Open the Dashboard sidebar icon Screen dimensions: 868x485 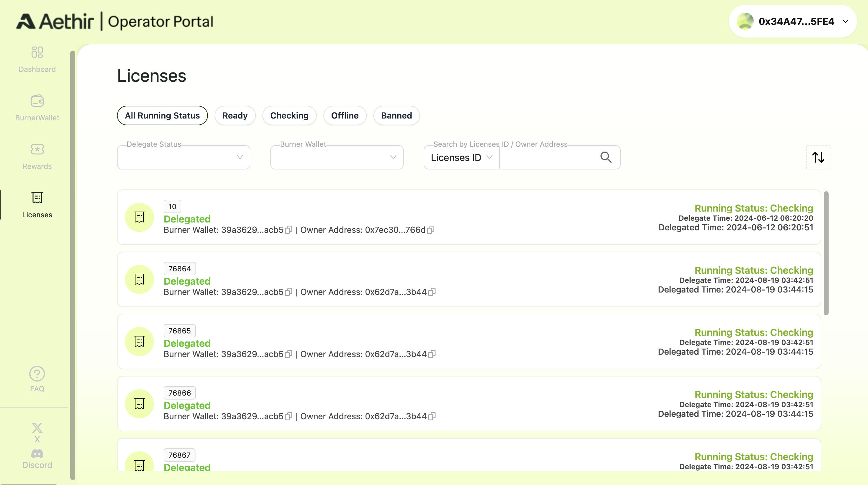pyautogui.click(x=37, y=52)
